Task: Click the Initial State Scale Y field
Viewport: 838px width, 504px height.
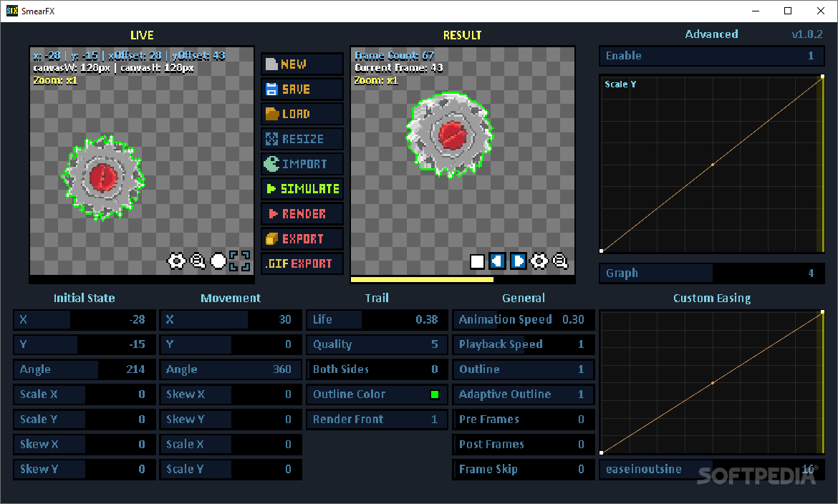Action: [85, 419]
